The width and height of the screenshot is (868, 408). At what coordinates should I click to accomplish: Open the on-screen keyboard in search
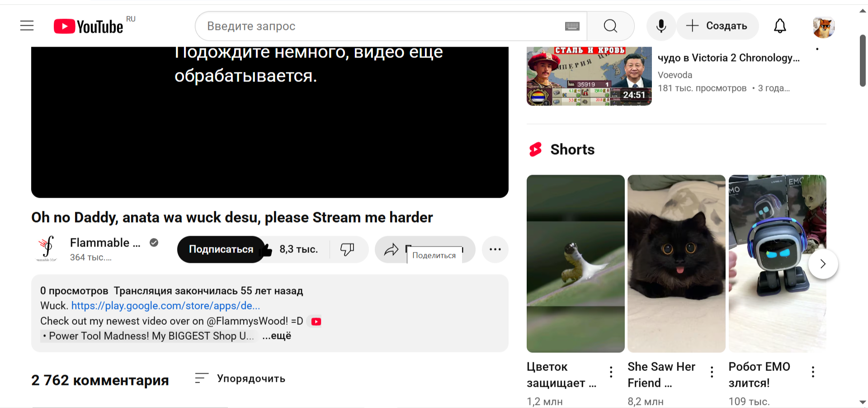pos(572,26)
